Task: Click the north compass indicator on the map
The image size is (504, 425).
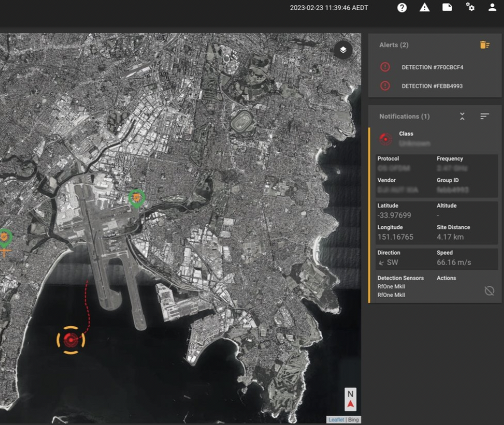Action: click(349, 399)
